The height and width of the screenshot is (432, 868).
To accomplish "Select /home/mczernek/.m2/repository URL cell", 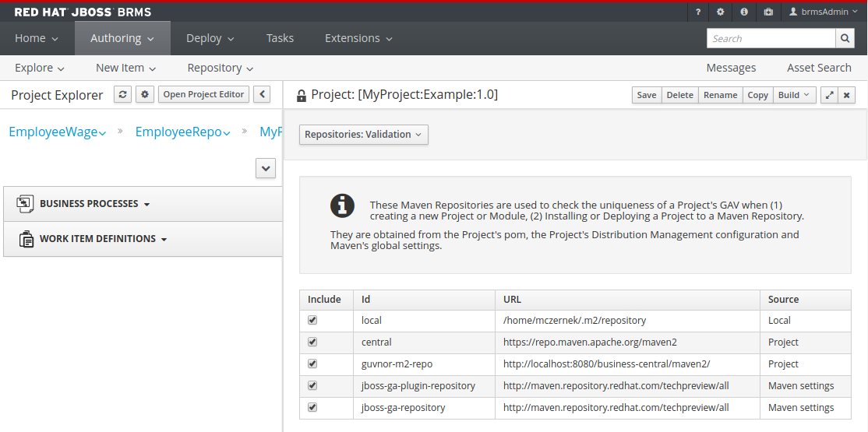I will pos(627,320).
